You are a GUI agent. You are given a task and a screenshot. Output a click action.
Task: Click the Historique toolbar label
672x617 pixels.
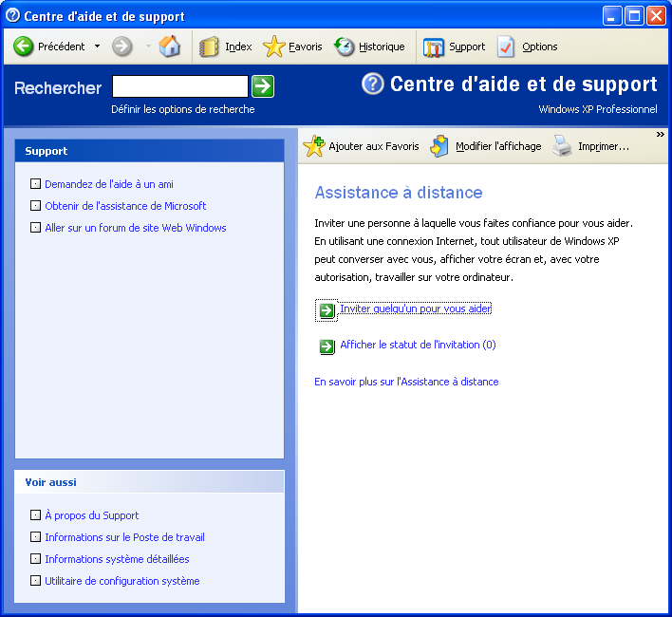(x=382, y=47)
